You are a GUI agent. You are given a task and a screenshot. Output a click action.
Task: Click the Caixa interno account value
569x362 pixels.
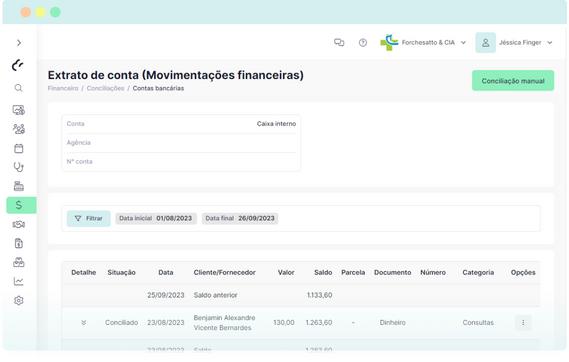click(276, 124)
